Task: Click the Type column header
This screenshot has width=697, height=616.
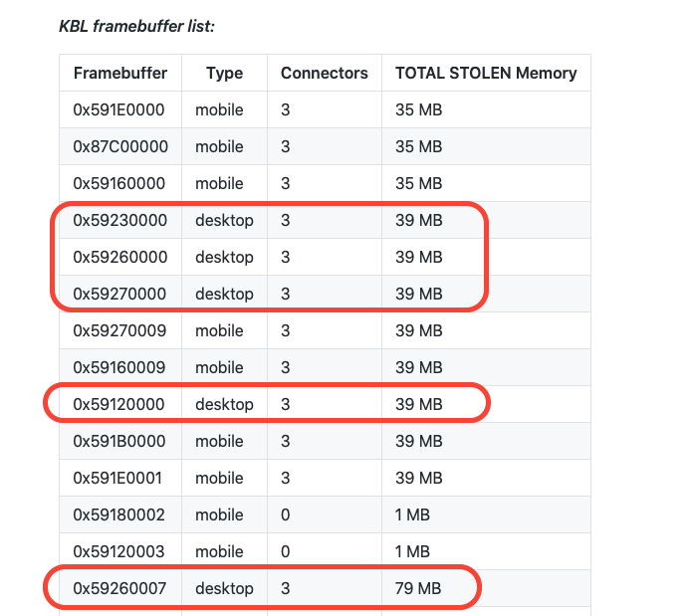Action: click(x=224, y=73)
